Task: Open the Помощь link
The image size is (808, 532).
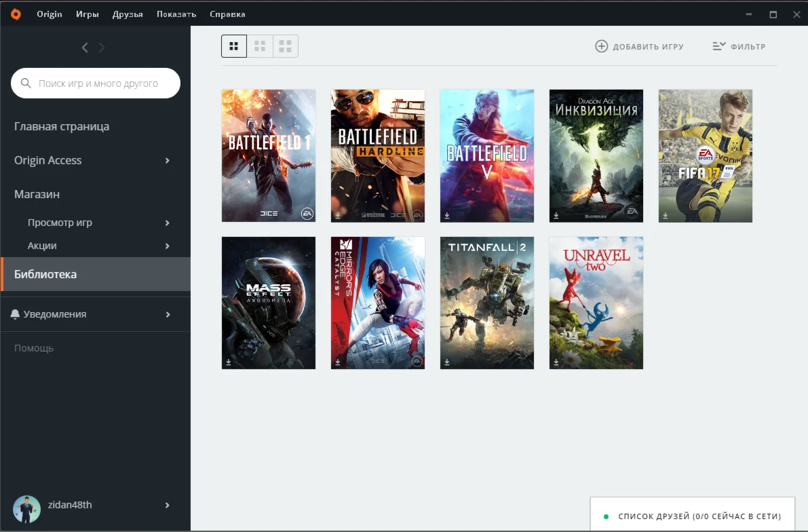Action: pyautogui.click(x=33, y=347)
